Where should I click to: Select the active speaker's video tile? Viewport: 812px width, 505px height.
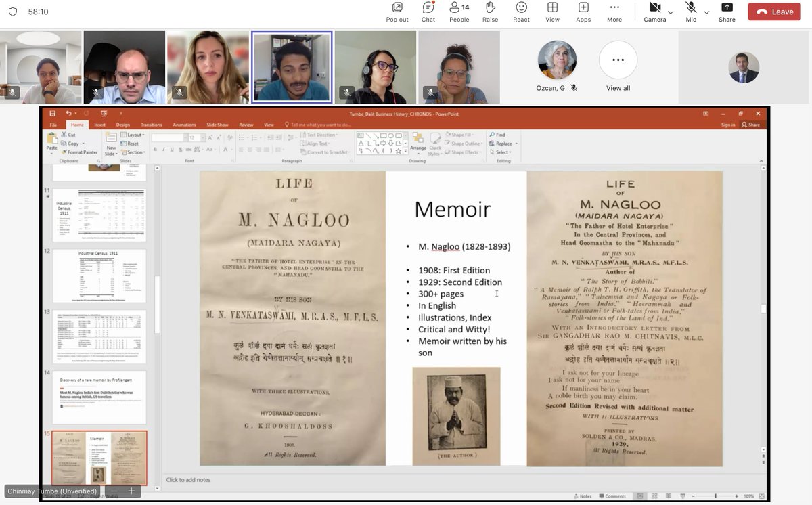coord(292,67)
